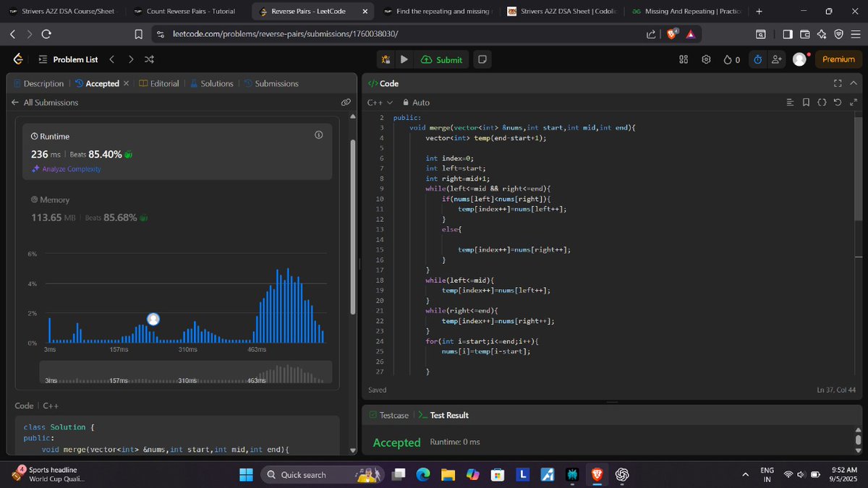The height and width of the screenshot is (488, 868).
Task: Submit the solution
Action: [441, 59]
